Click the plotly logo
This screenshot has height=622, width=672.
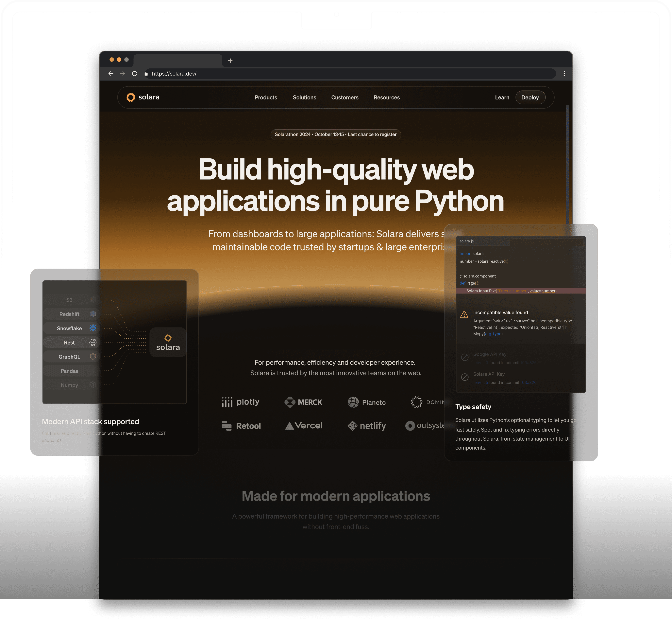pyautogui.click(x=241, y=402)
